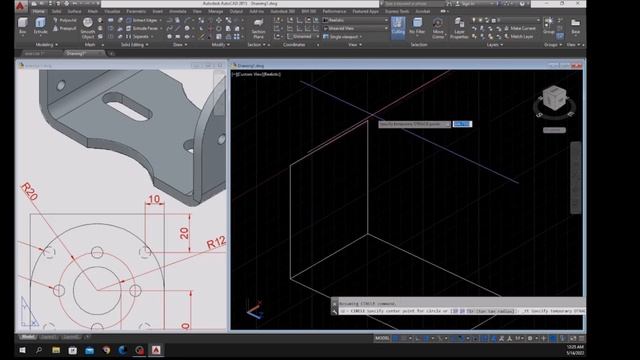Select the Section Plane tool
This screenshot has width=640, height=360.
click(x=258, y=28)
